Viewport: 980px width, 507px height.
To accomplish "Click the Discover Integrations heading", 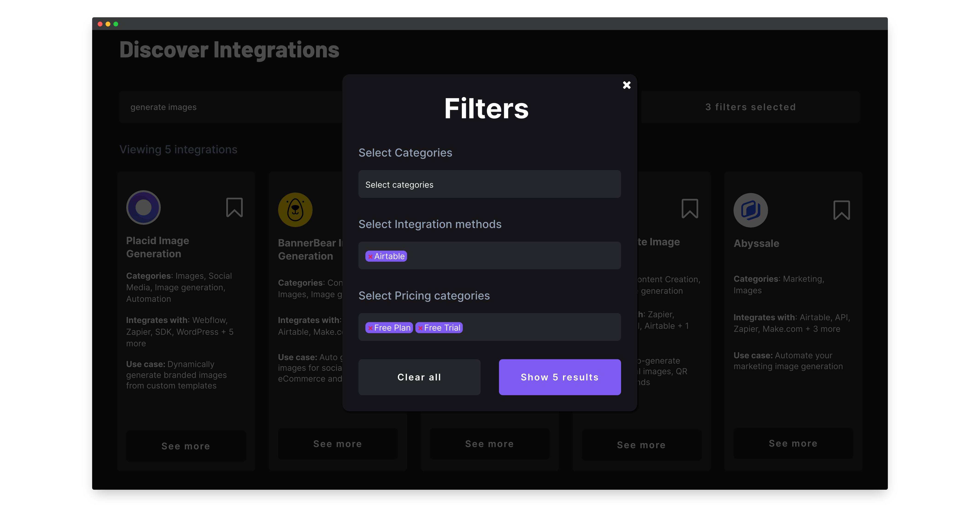I will coord(229,50).
